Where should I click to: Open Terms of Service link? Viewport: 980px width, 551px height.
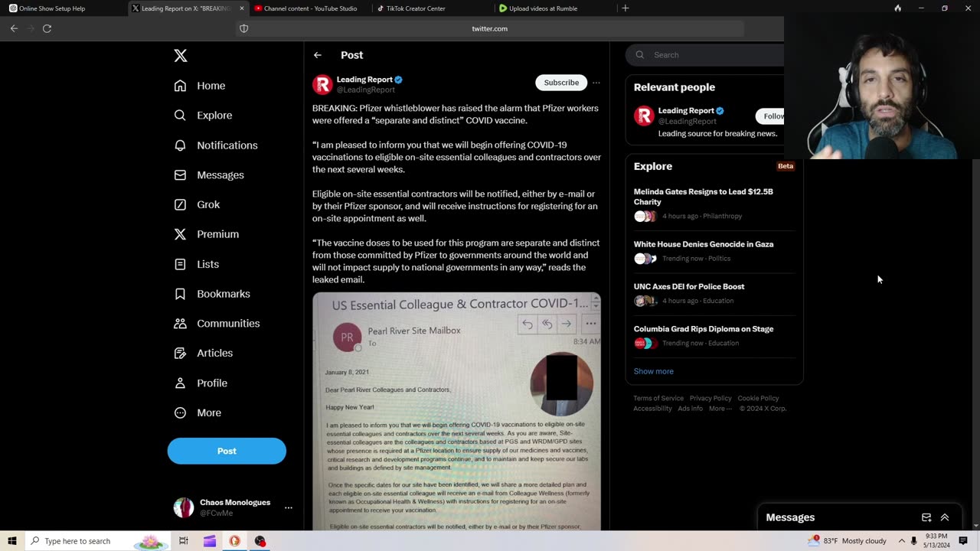click(658, 399)
